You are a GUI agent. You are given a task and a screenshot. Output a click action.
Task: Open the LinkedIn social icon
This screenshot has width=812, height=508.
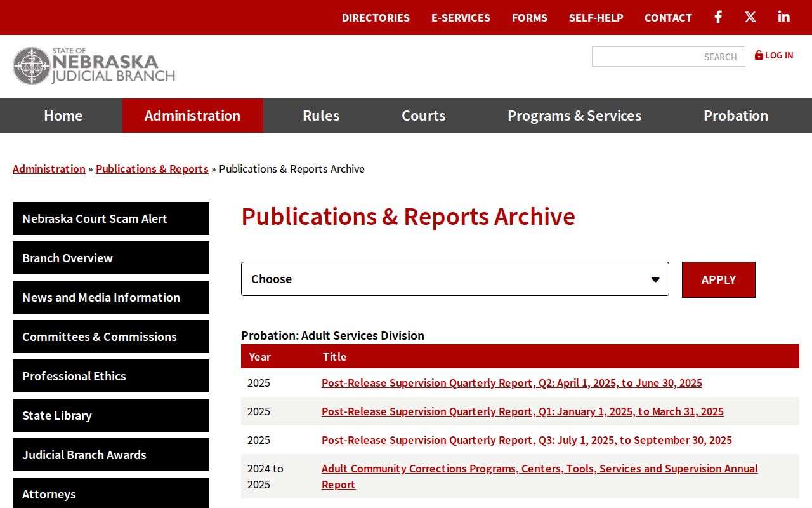point(784,17)
